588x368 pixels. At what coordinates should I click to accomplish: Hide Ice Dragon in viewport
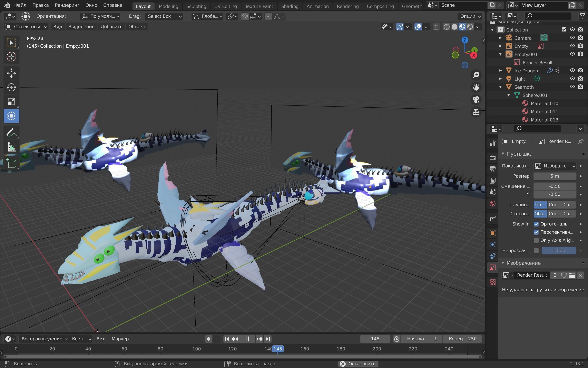pyautogui.click(x=572, y=70)
